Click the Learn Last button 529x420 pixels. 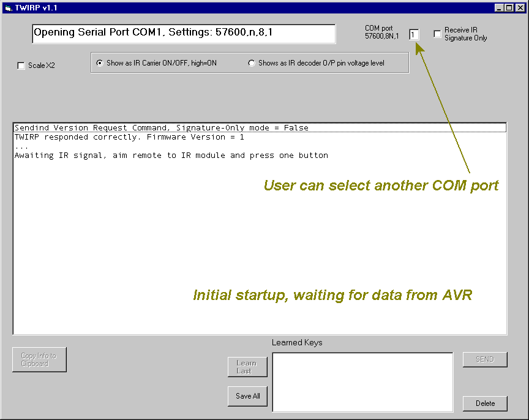coord(247,367)
